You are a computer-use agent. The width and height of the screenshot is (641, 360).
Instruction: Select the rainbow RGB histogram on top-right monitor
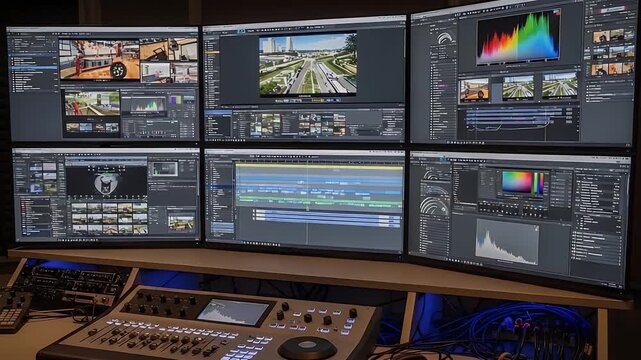pyautogui.click(x=518, y=36)
